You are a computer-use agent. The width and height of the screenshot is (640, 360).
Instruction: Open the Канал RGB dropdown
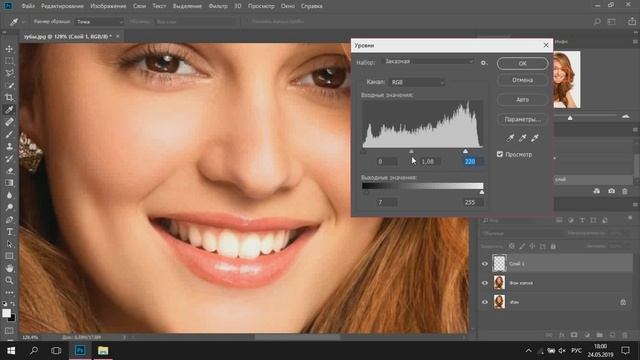pyautogui.click(x=417, y=82)
